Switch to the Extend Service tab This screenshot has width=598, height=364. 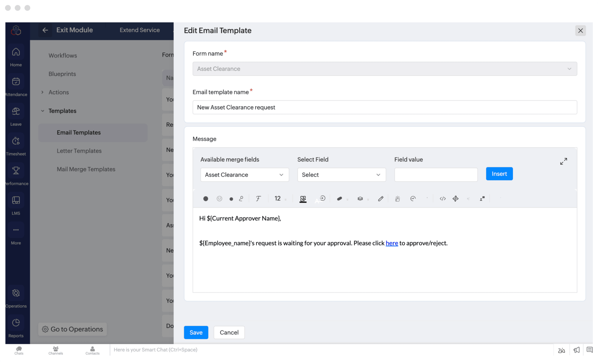click(x=139, y=30)
